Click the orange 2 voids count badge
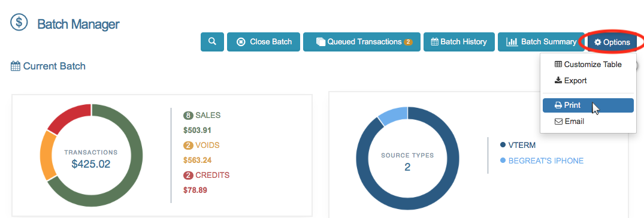This screenshot has height=218, width=644. [188, 146]
